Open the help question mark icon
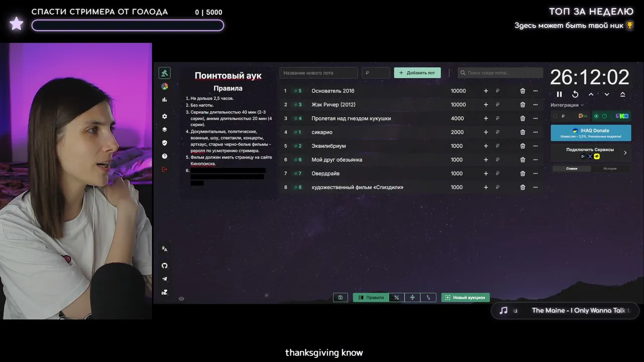The width and height of the screenshot is (644, 362). (165, 156)
